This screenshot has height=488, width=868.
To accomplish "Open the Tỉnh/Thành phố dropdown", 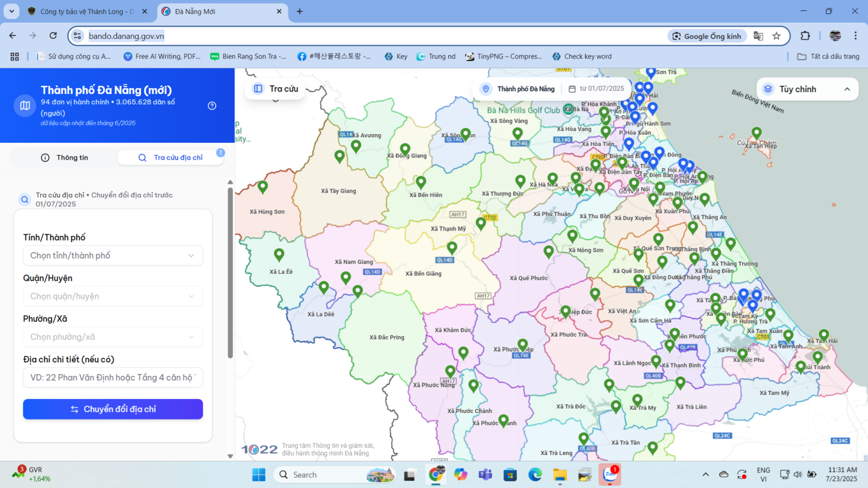I will coord(113,255).
